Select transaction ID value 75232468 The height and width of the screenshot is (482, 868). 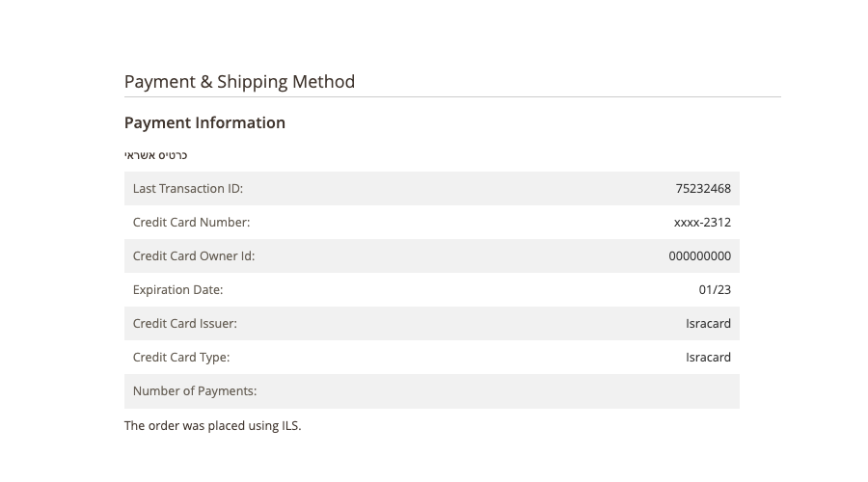[x=703, y=189]
